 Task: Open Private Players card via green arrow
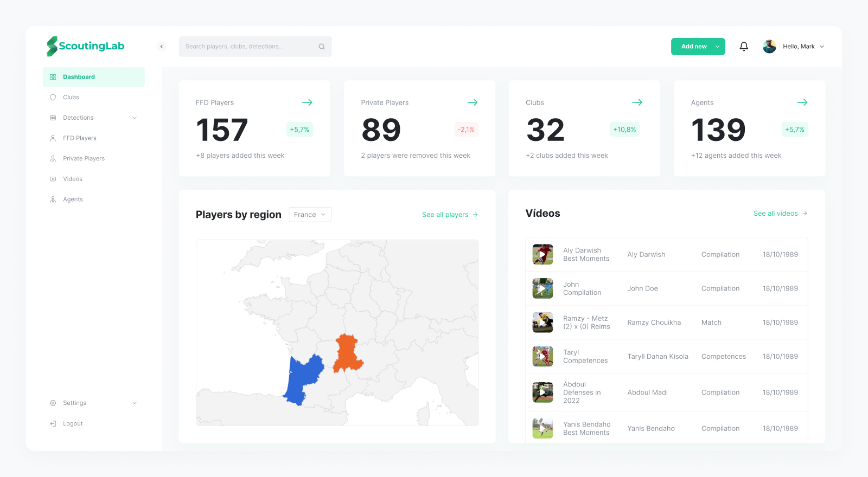473,102
